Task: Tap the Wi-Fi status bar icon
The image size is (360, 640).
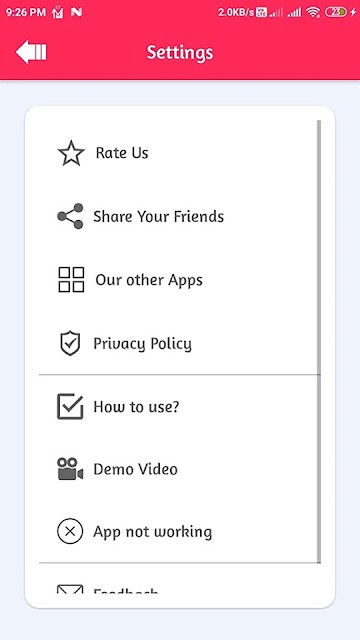Action: 313,12
